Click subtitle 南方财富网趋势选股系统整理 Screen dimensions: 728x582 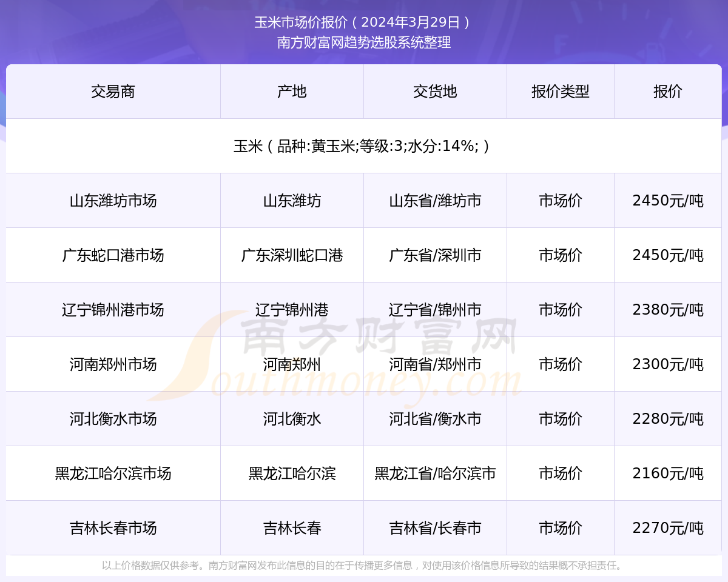click(363, 42)
